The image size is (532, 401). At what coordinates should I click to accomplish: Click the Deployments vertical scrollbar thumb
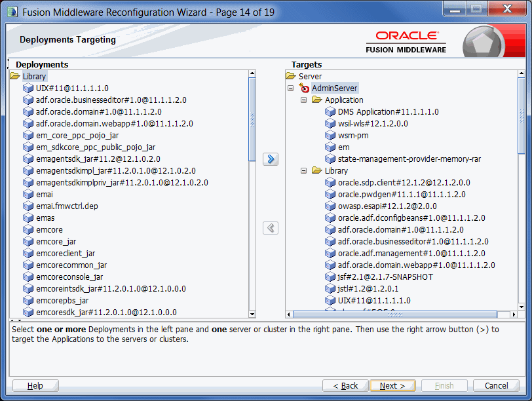(252, 119)
